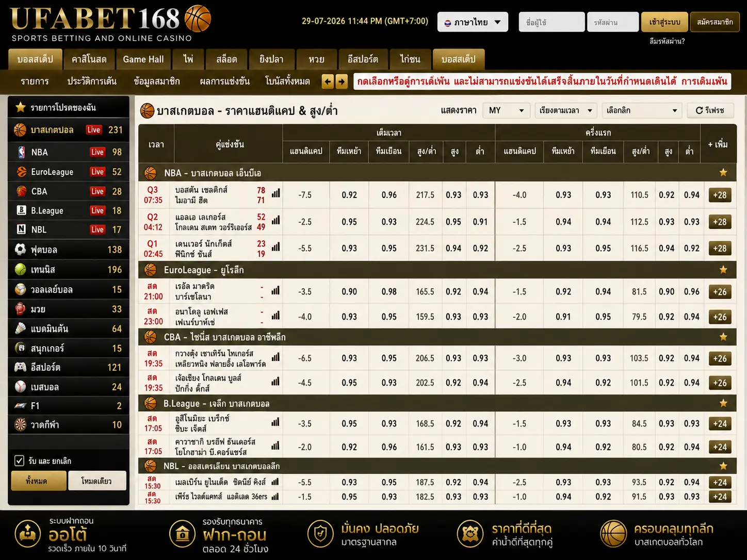The height and width of the screenshot is (560, 747).
Task: Open the ข้อมูลสมาชิก menu item
Action: click(x=157, y=81)
